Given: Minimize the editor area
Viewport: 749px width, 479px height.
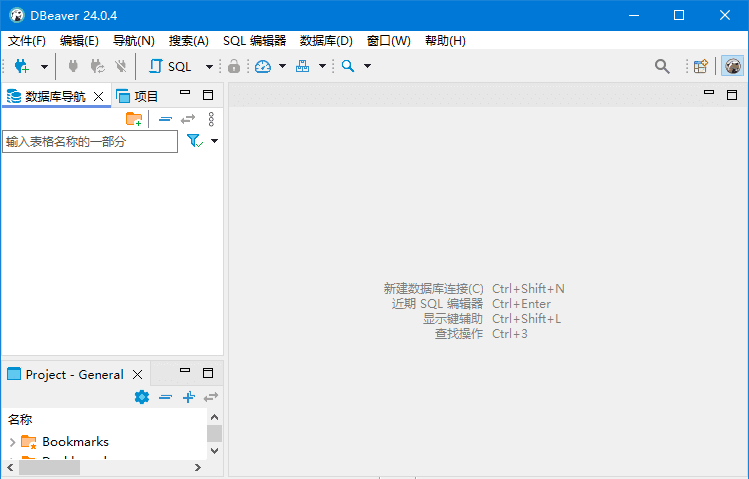Looking at the screenshot, I should click(709, 92).
